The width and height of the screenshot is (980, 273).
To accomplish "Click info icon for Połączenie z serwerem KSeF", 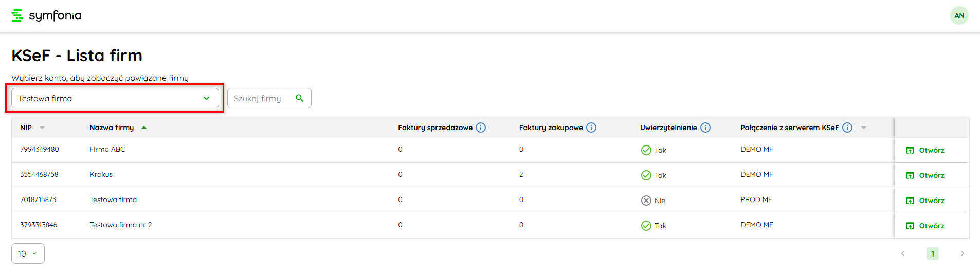I will (x=847, y=128).
